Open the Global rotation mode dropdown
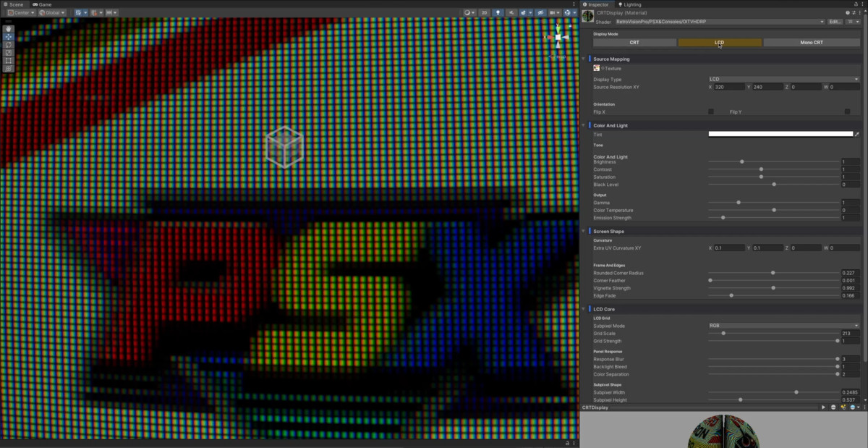 (x=52, y=12)
